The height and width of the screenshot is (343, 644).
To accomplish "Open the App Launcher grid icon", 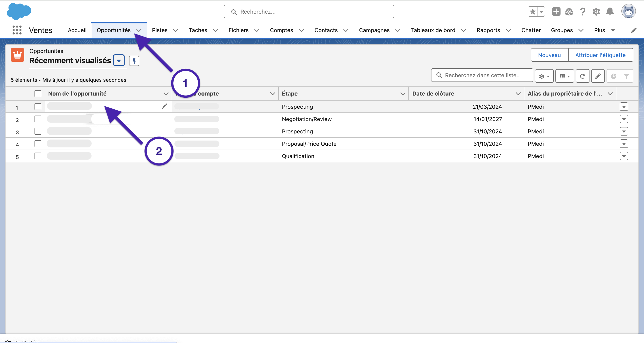I will [x=17, y=30].
